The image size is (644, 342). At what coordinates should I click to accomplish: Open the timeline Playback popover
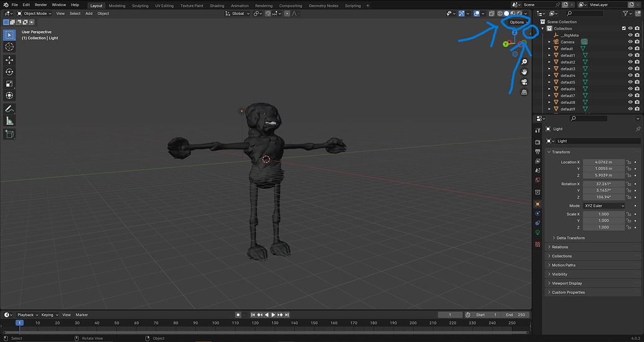click(x=27, y=315)
